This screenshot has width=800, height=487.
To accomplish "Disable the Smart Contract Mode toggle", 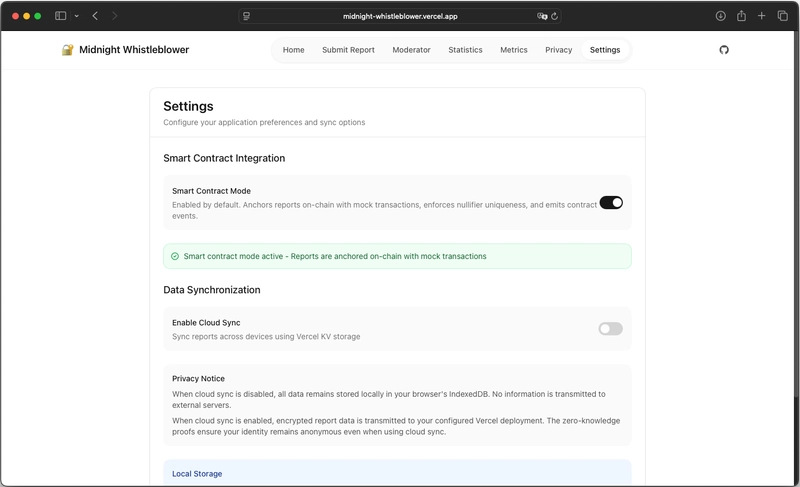I will pyautogui.click(x=611, y=202).
